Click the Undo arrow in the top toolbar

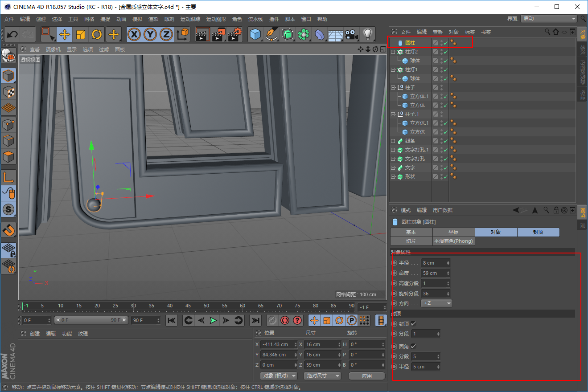coord(12,34)
